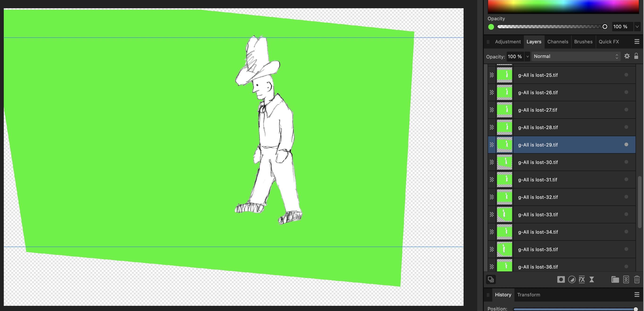Click the grip handle left of Adjustment tab
Viewport: 644px width, 311px height.
tap(488, 42)
